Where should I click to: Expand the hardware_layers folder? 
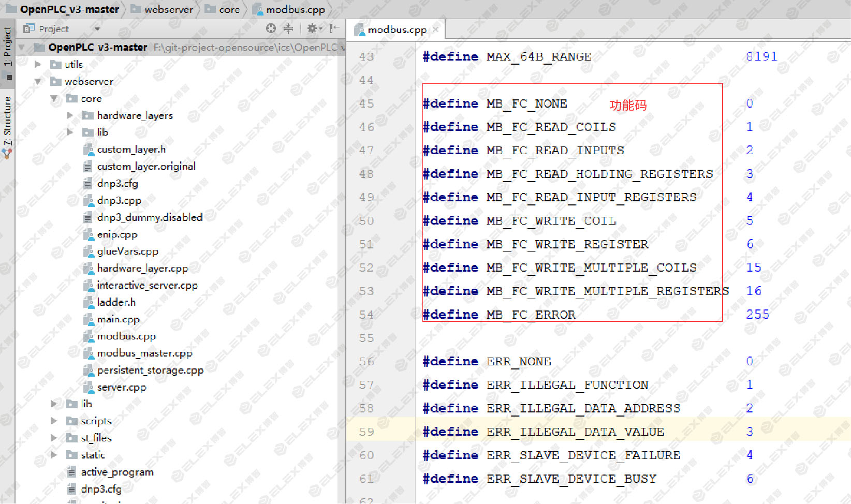pos(70,115)
